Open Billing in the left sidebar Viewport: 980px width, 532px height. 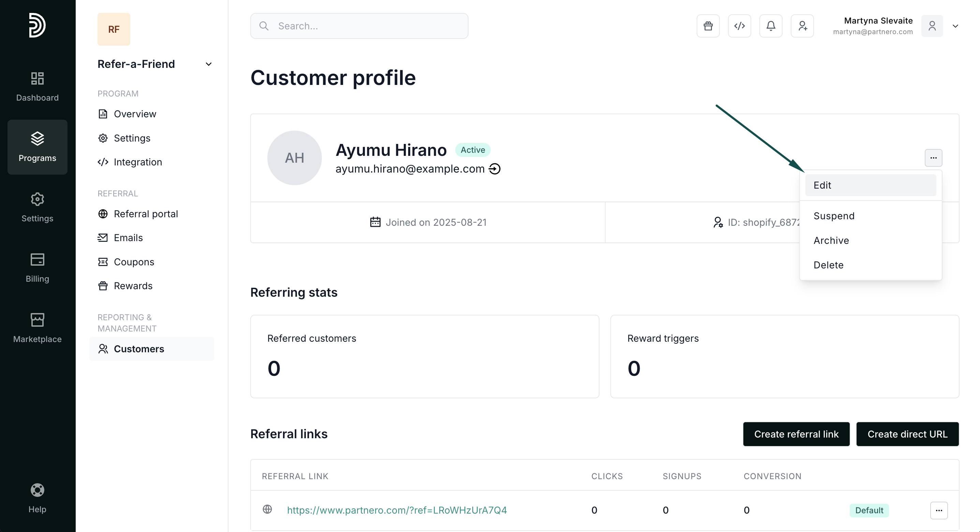pos(37,267)
